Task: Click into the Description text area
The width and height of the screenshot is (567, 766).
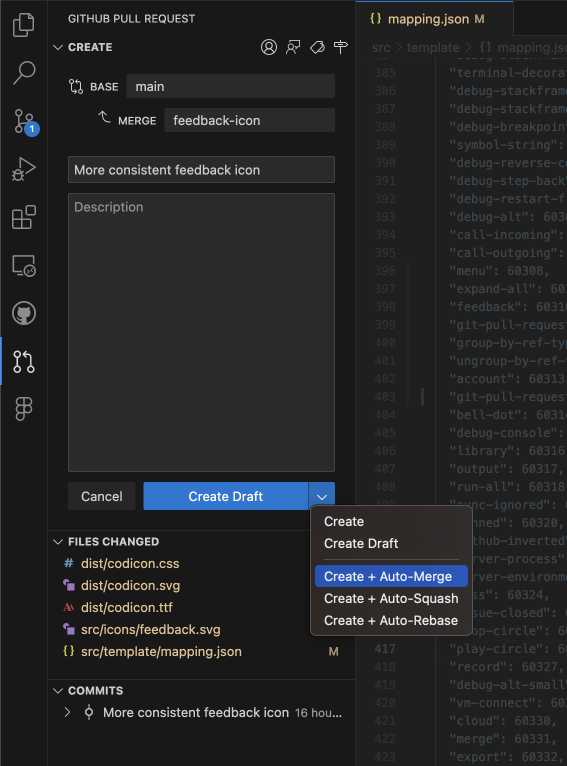Action: click(201, 332)
